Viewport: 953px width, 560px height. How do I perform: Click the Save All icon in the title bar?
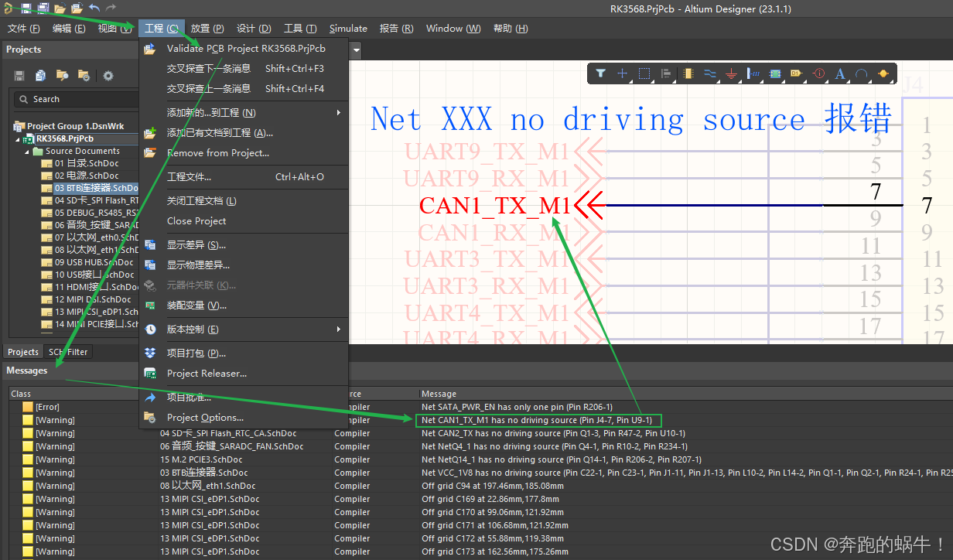click(x=43, y=9)
